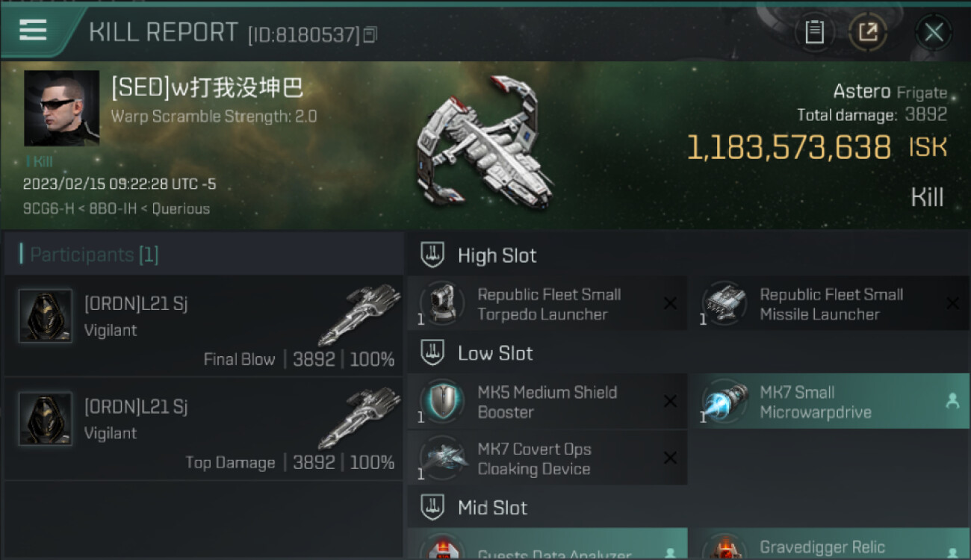Image resolution: width=971 pixels, height=560 pixels.
Task: Copy the kill report ID
Action: [370, 34]
